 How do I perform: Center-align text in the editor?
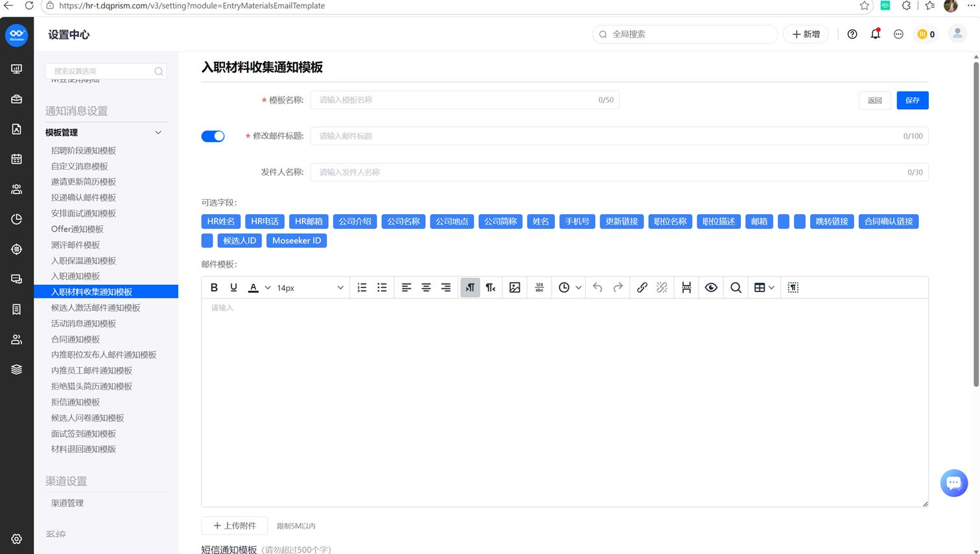click(x=426, y=287)
